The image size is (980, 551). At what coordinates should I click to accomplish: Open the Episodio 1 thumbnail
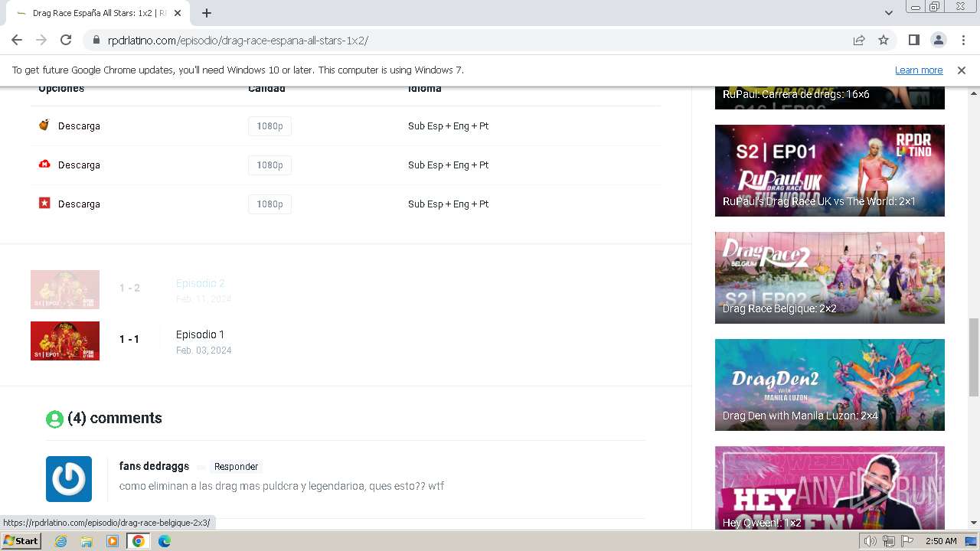65,341
